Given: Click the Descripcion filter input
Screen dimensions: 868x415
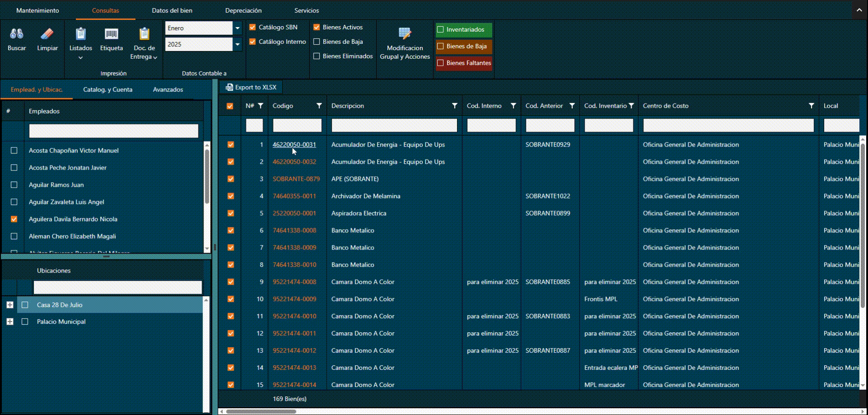Looking at the screenshot, I should point(394,125).
